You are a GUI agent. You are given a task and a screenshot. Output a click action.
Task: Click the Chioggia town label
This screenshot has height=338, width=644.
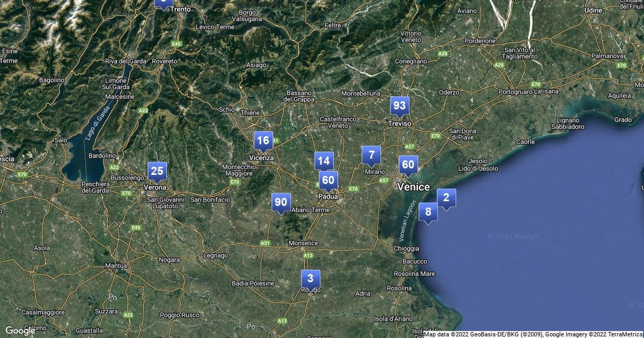tap(406, 248)
